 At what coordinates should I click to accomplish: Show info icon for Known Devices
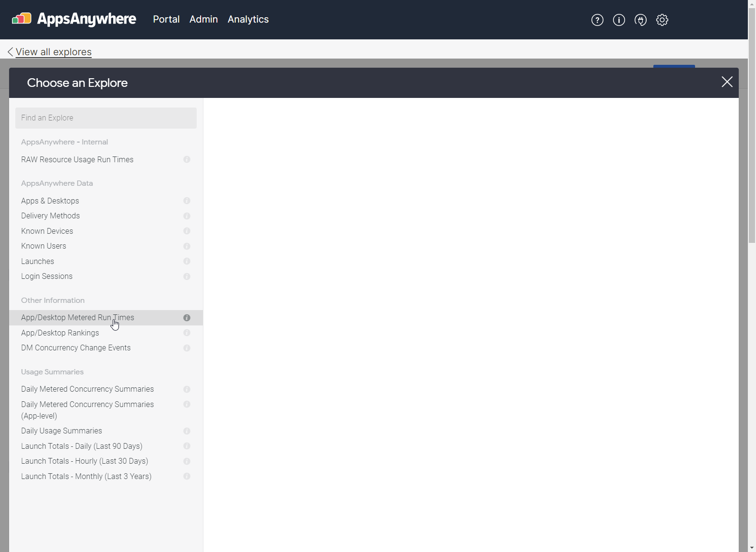click(x=187, y=231)
